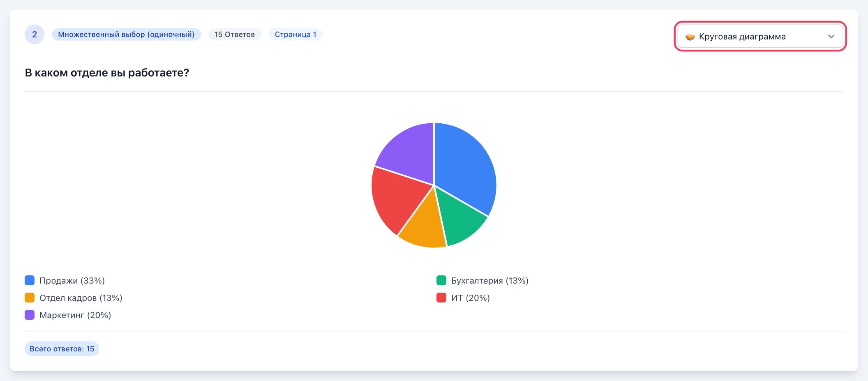Click the orange Отдел кадров legend swatch
The height and width of the screenshot is (381, 868).
pos(30,298)
